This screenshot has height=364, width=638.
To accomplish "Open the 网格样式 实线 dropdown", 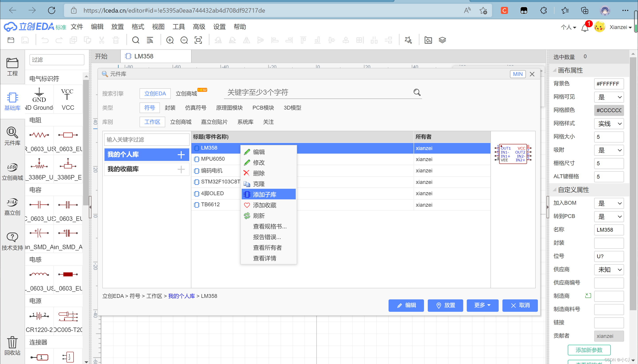I will click(x=609, y=123).
